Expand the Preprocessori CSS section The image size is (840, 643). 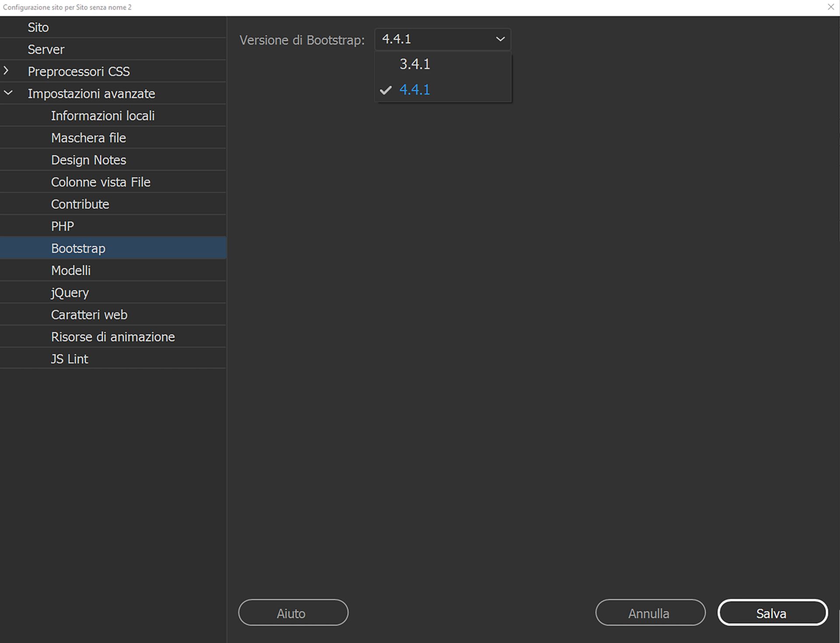tap(7, 71)
